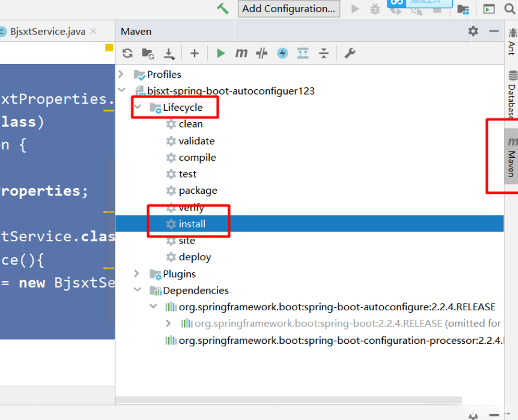Reimport all Maven projects
Screen dimensions: 518x420
tap(127, 53)
